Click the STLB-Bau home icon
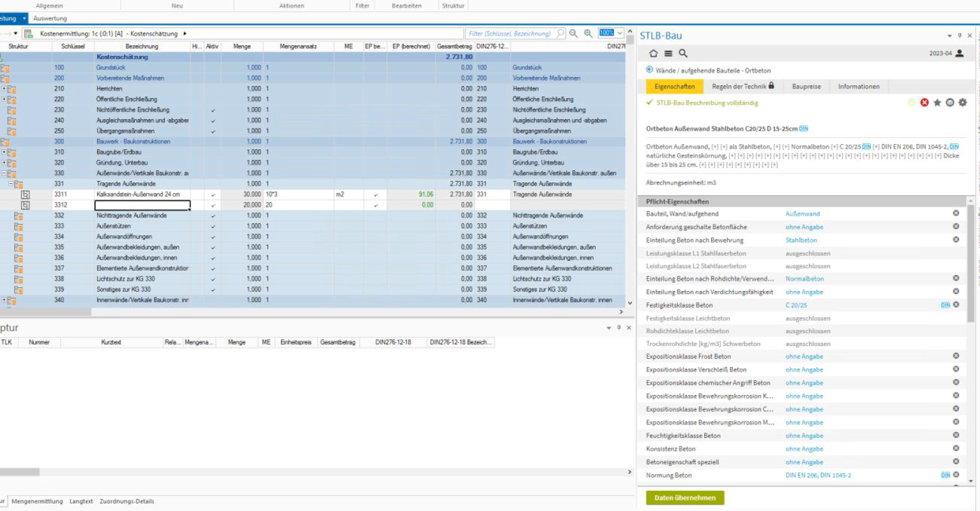Screen dimensions: 980x511 point(653,54)
